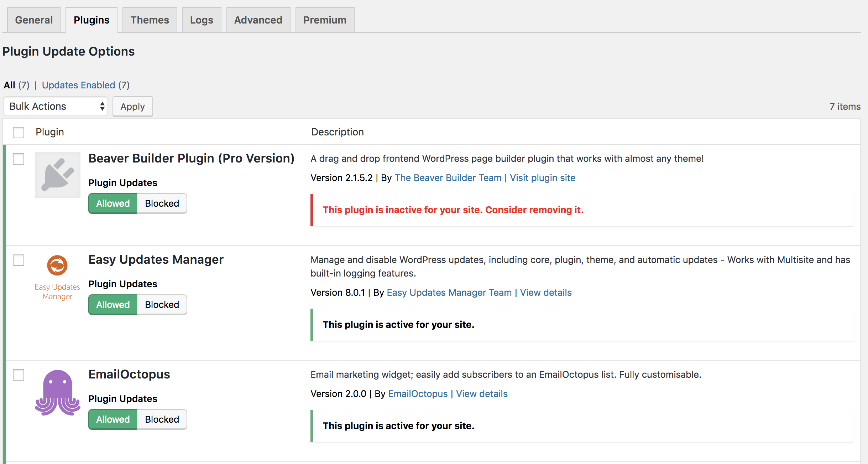The height and width of the screenshot is (464, 868).
Task: Go to the Advanced tab
Action: pos(258,20)
